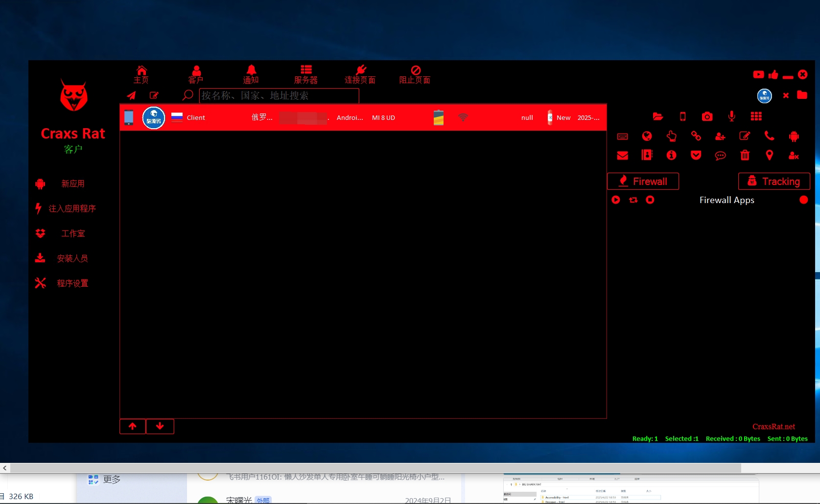
Task: Click the keyboard icon
Action: pyautogui.click(x=623, y=137)
